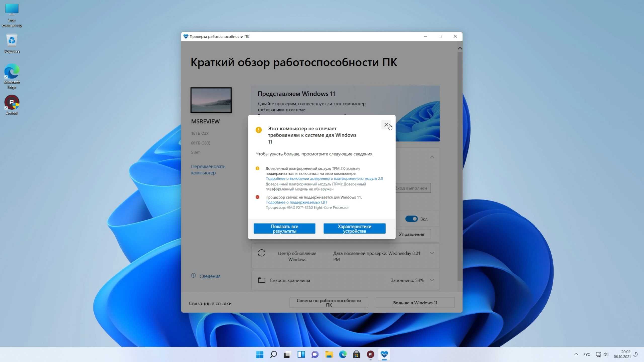Click 'Дата последней проверки' update text
Viewport: 644px width, 362px height.
pyautogui.click(x=377, y=256)
